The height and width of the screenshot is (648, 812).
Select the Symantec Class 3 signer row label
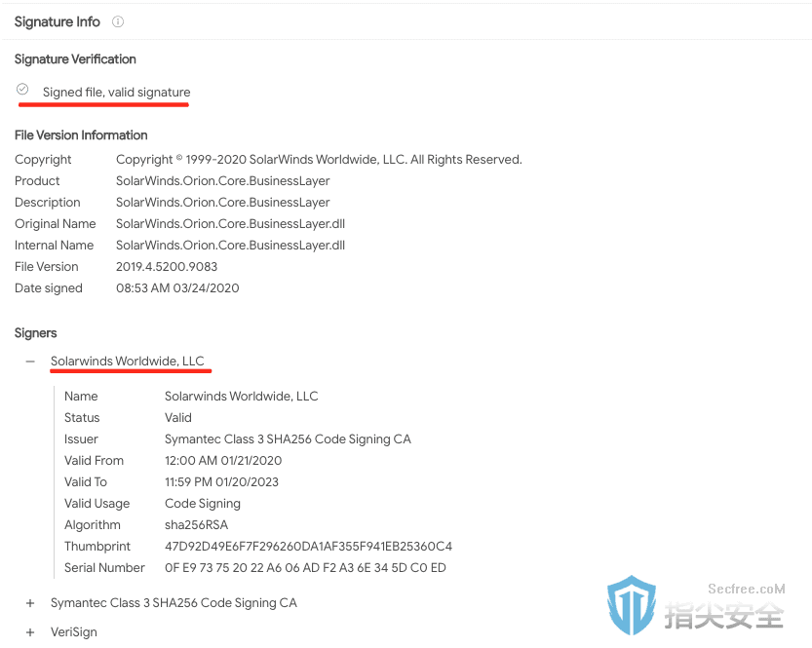tap(174, 603)
